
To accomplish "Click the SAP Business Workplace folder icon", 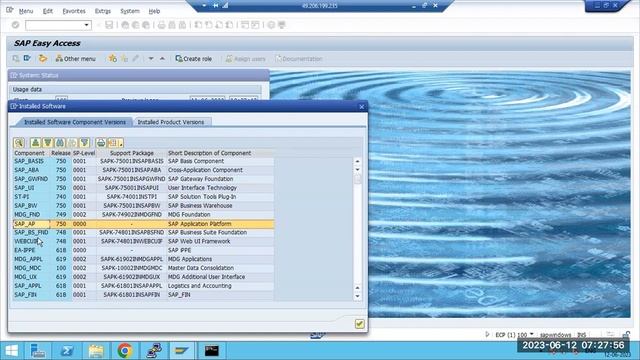I will click(42, 59).
